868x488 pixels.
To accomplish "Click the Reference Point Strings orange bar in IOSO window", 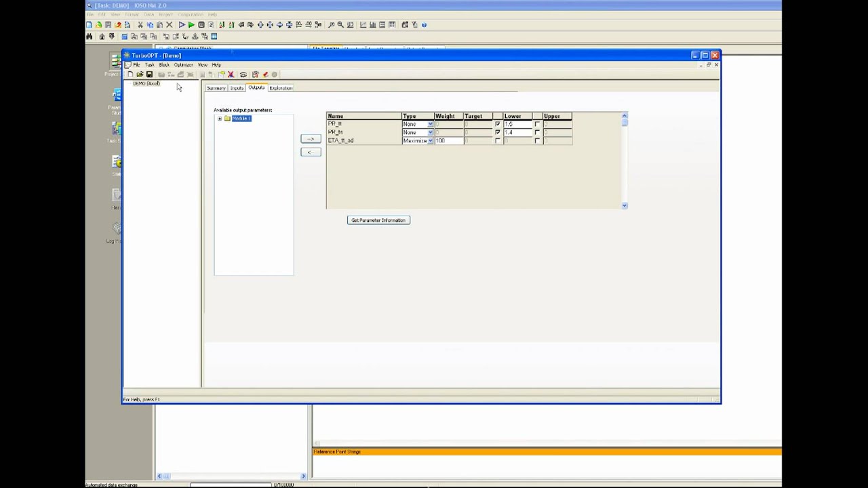I will (547, 451).
